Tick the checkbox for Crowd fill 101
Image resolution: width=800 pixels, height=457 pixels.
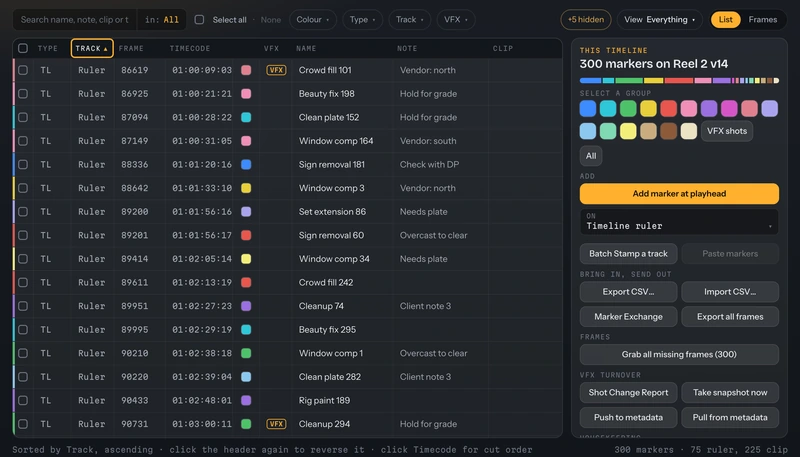click(x=23, y=70)
